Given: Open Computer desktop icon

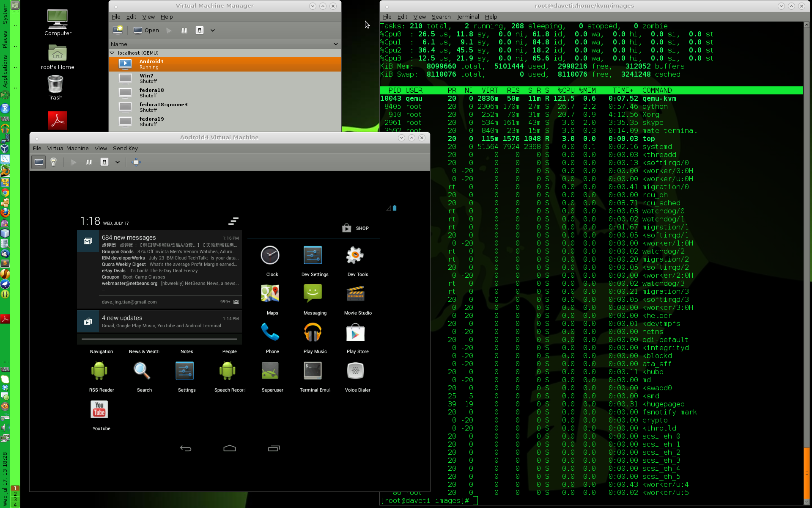Looking at the screenshot, I should (58, 23).
